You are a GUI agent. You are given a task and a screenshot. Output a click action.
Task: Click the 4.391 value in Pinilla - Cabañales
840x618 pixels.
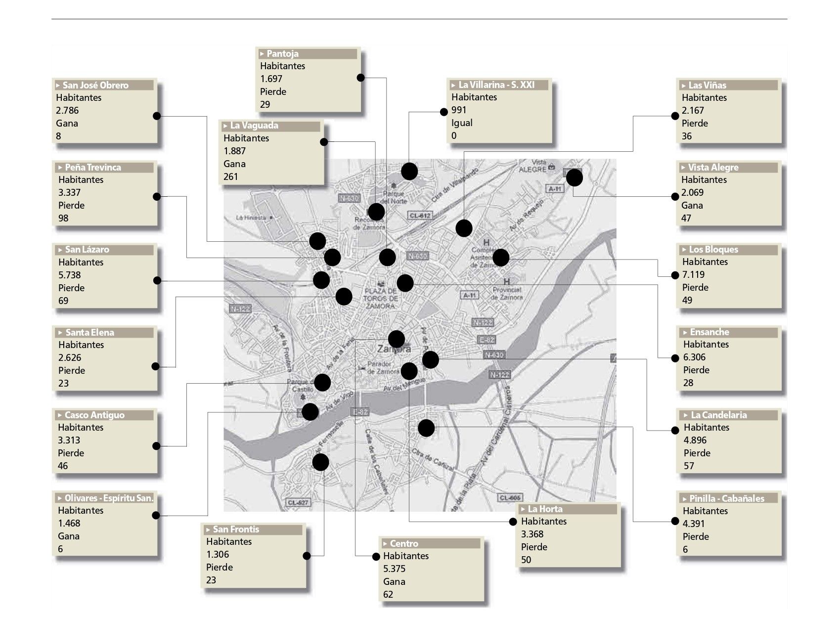(694, 524)
